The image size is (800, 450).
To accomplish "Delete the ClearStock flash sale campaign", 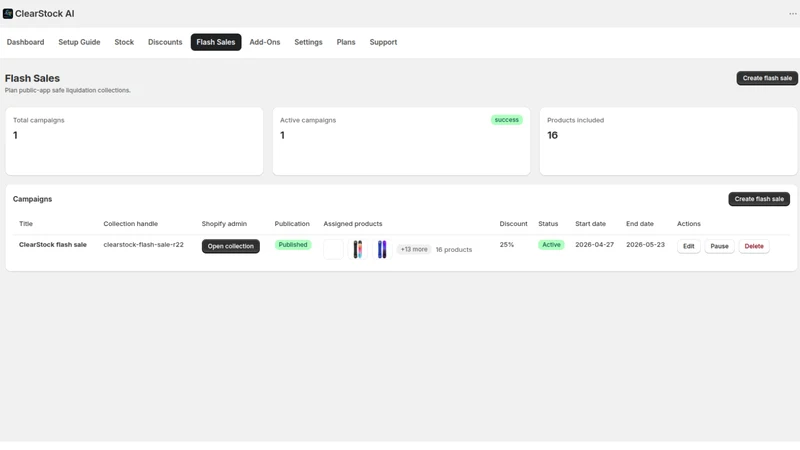I will tap(754, 246).
